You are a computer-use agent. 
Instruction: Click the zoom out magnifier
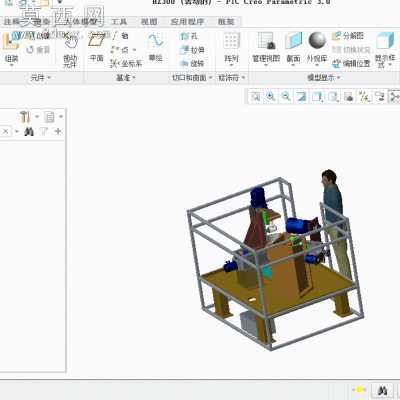pyautogui.click(x=286, y=97)
